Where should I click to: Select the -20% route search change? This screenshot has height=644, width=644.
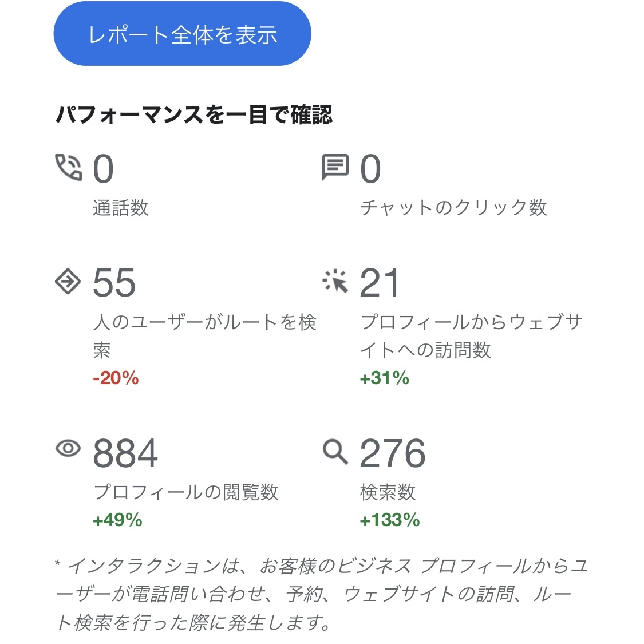pos(116,378)
